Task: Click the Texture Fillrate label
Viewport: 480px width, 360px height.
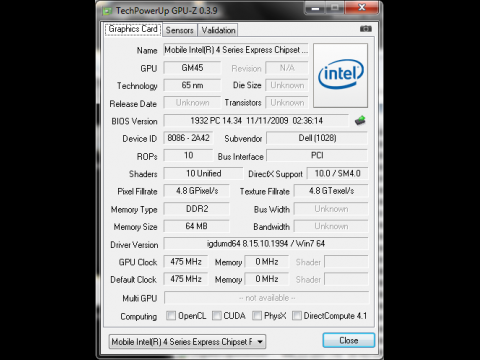Action: (x=265, y=192)
